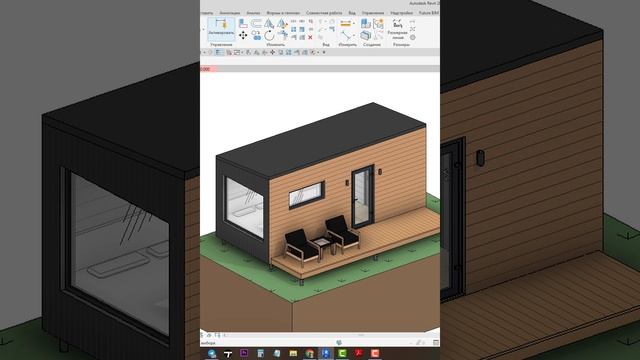Open the Customize Quick Access Toolbar dropdown
640x360 pixels.
coord(324,52)
